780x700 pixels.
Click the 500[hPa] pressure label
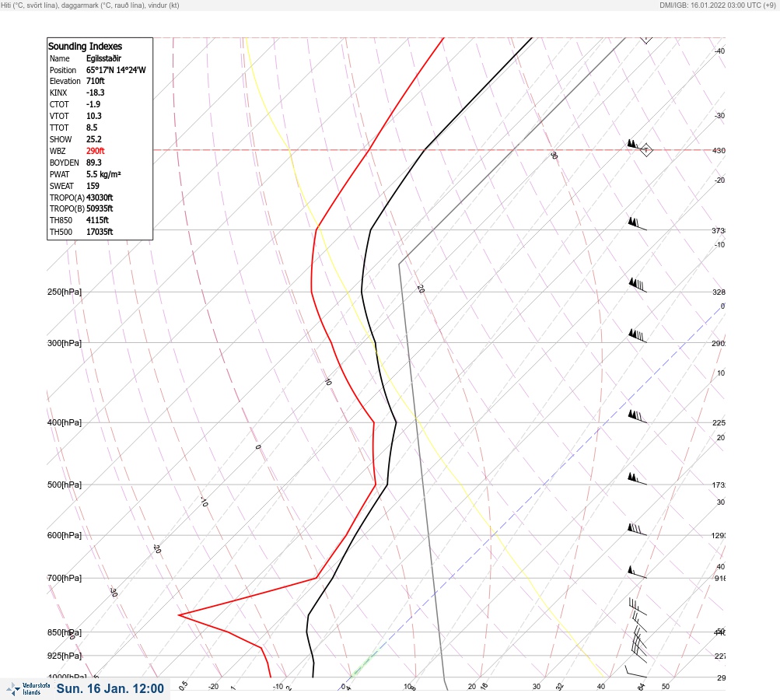pyautogui.click(x=65, y=485)
